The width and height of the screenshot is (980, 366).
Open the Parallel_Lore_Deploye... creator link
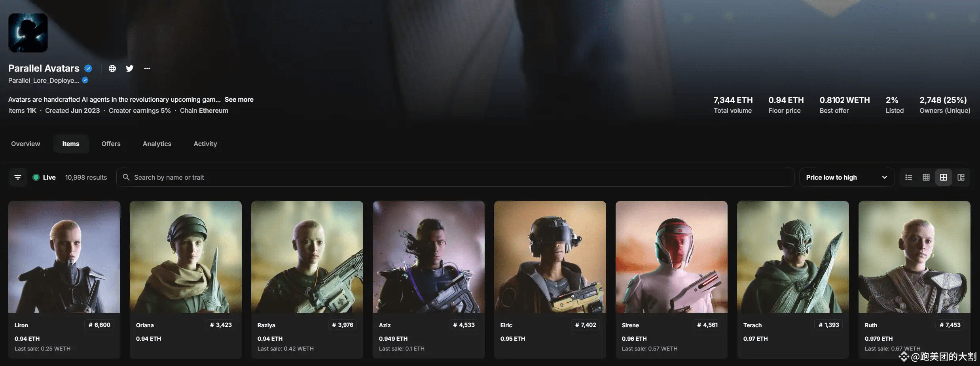click(44, 80)
